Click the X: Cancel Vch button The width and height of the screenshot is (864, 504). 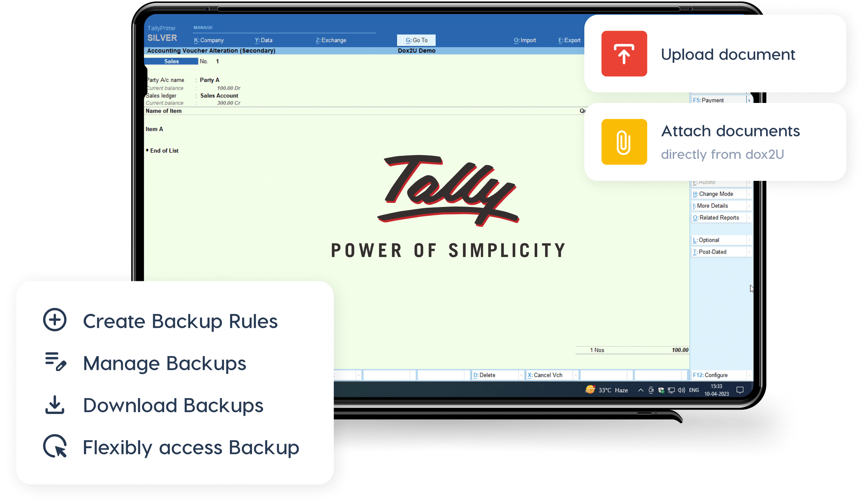[x=549, y=375]
